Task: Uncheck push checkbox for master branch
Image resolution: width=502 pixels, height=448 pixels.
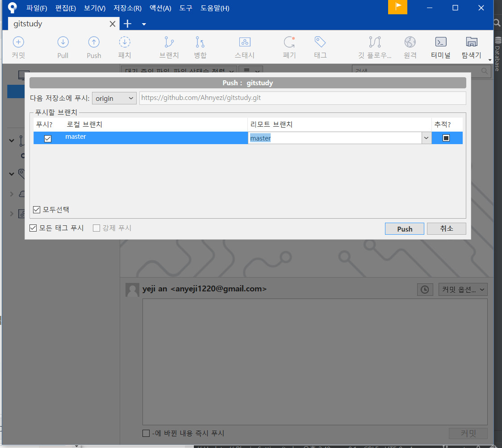Action: tap(48, 138)
